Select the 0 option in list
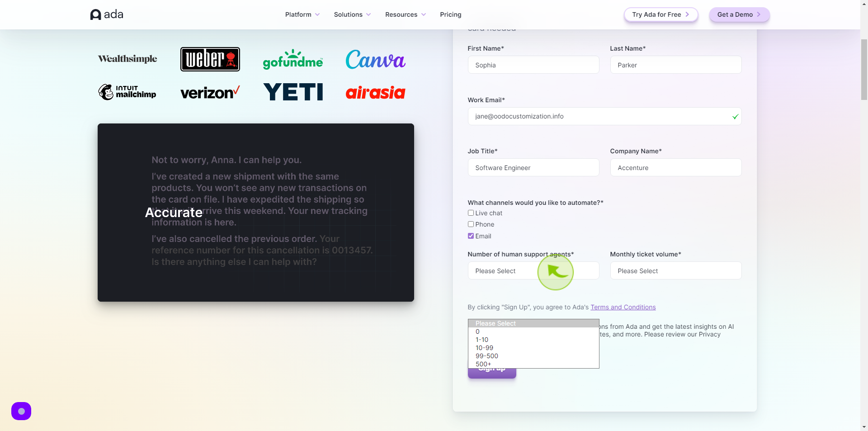Image resolution: width=868 pixels, height=431 pixels. (x=533, y=332)
